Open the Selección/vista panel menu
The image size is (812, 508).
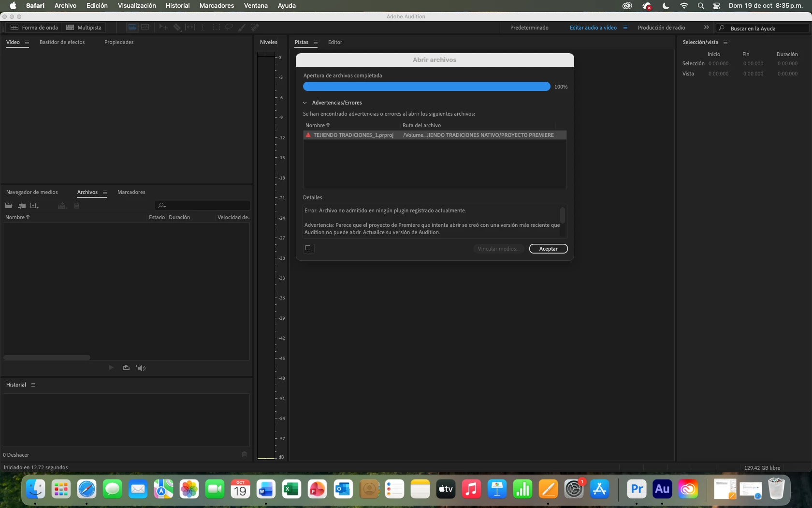click(725, 43)
